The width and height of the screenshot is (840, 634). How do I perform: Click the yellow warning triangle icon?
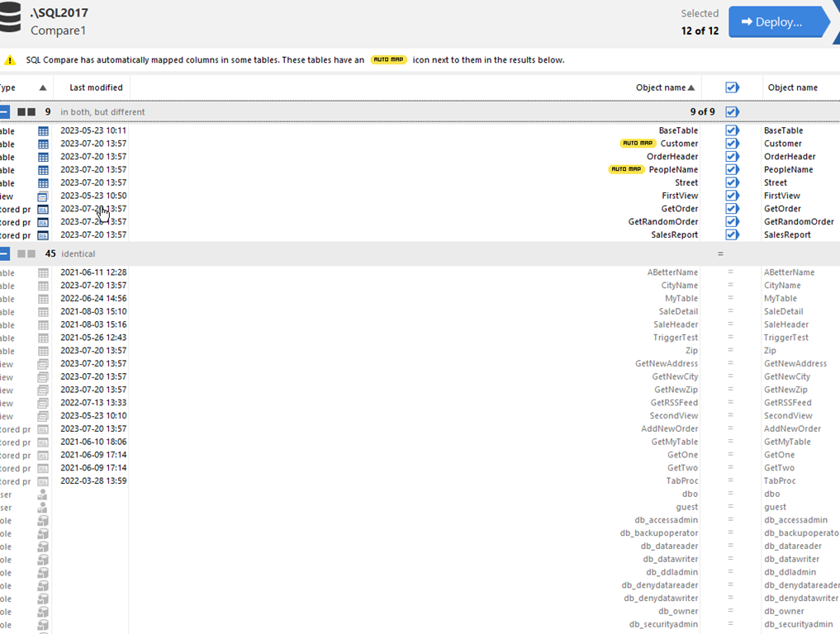10,60
